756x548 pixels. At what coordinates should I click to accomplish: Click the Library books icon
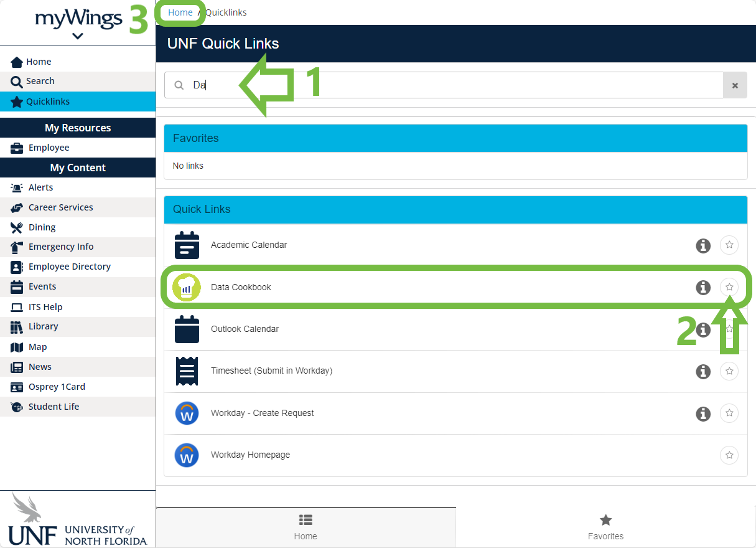pos(17,326)
